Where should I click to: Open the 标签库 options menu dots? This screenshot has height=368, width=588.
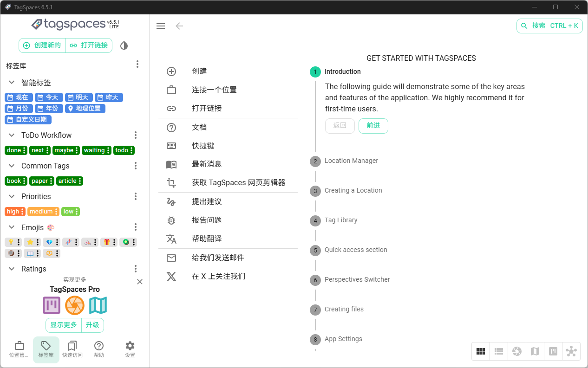click(x=137, y=64)
